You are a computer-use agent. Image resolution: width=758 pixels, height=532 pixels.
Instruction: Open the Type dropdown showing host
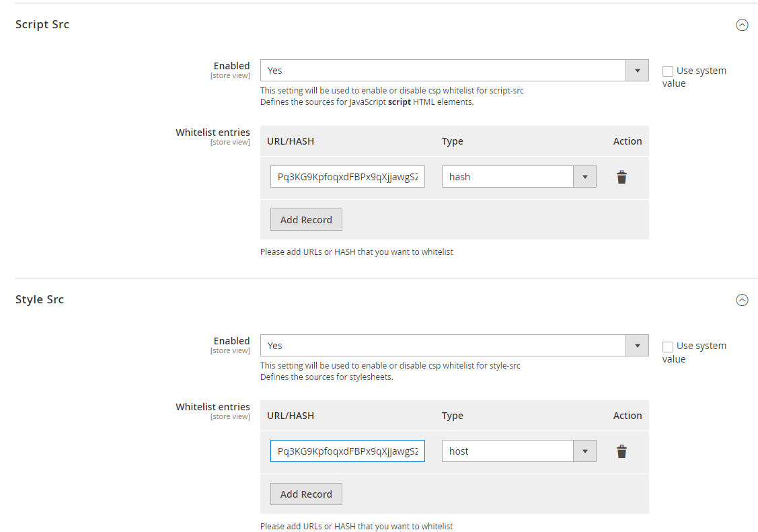[519, 451]
